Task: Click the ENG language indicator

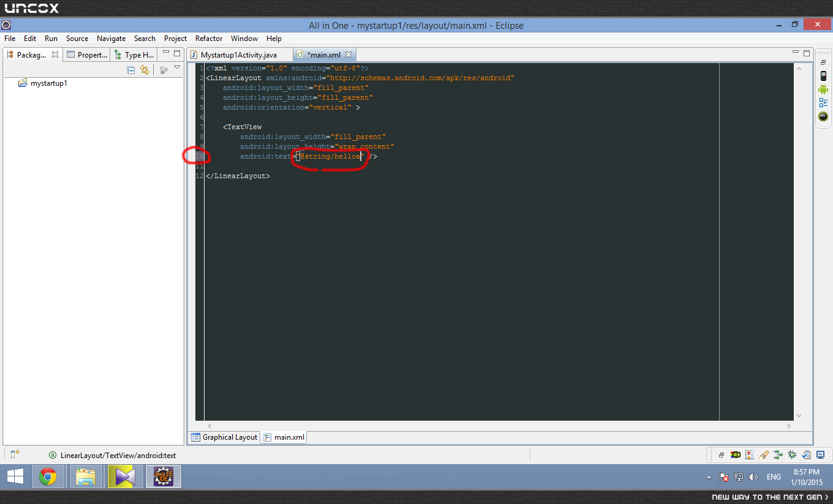Action: (x=774, y=477)
